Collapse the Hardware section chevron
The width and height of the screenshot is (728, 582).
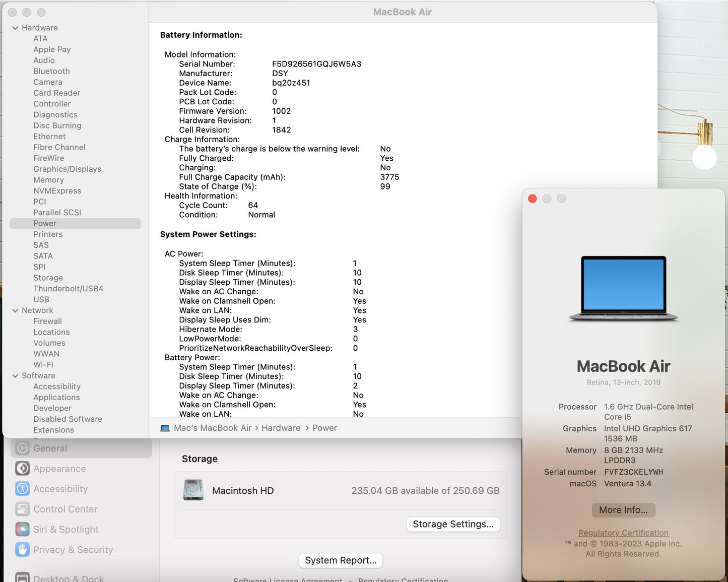tap(15, 28)
